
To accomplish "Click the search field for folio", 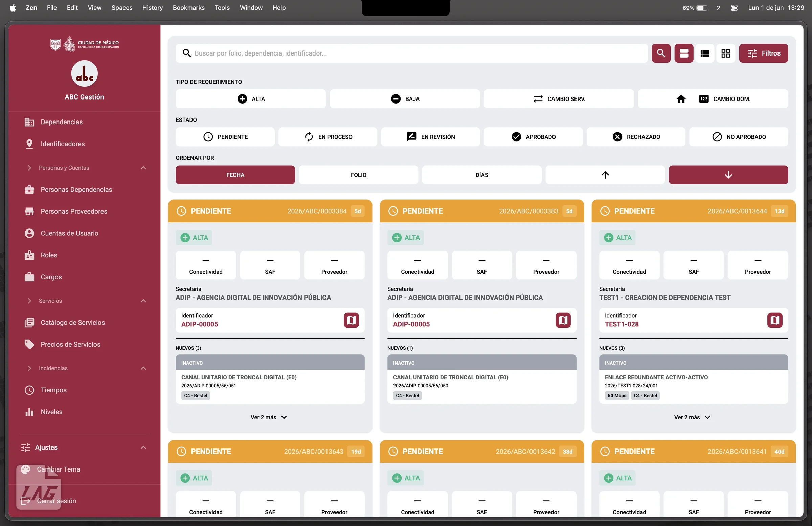I will pyautogui.click(x=411, y=53).
